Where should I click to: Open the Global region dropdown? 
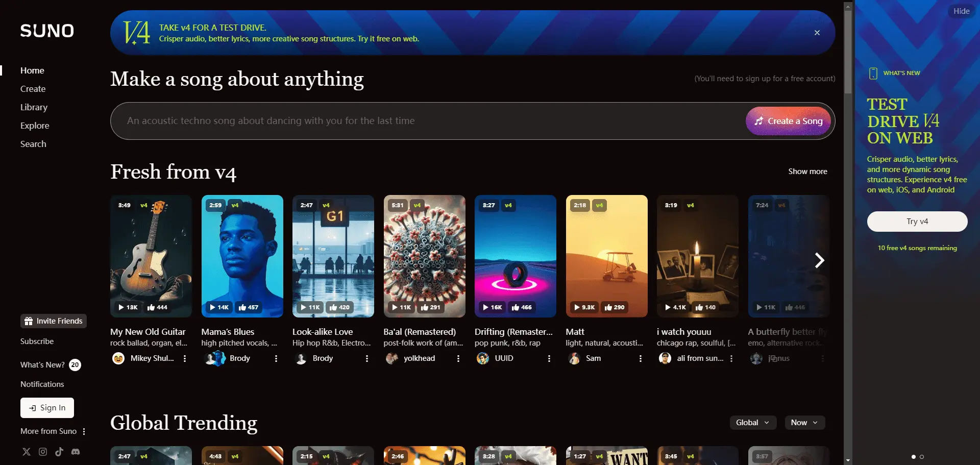tap(752, 422)
